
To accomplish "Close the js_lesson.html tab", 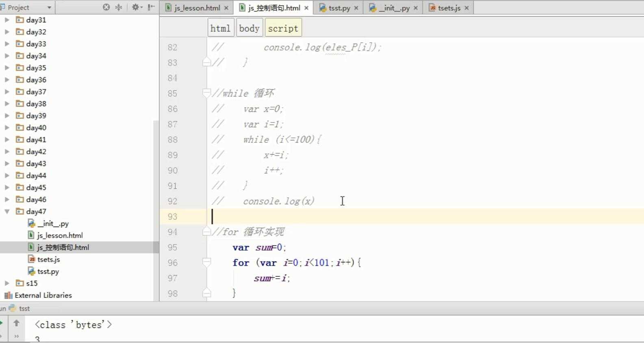I will (226, 8).
